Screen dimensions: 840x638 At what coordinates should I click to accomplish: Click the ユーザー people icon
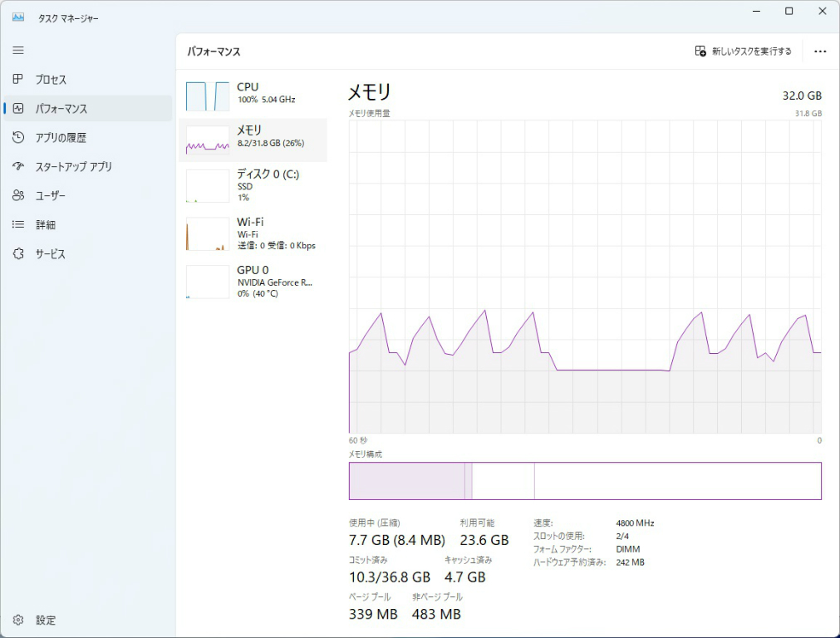coord(18,195)
